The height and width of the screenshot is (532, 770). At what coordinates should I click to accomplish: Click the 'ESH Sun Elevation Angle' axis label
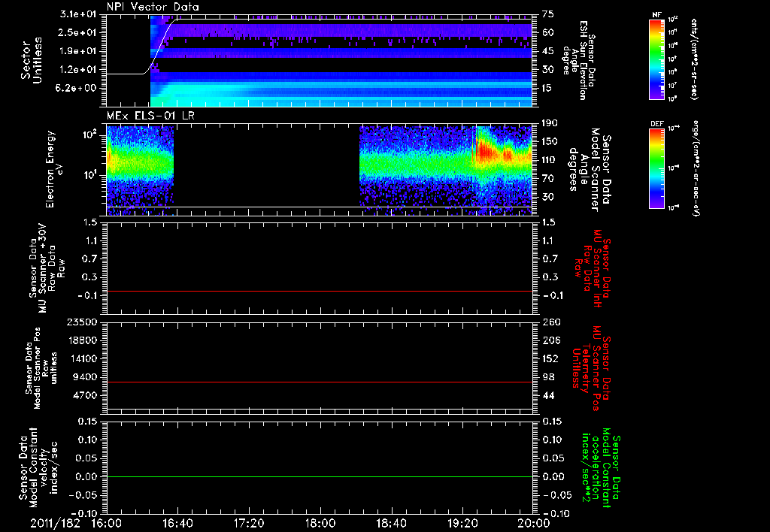(x=578, y=60)
